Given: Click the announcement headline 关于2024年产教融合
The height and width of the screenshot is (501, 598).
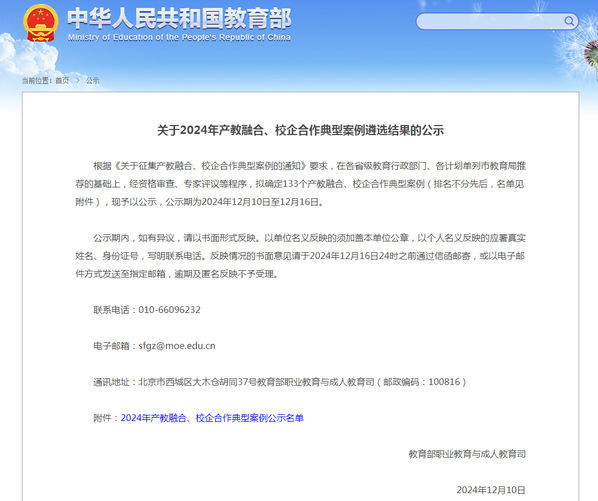Looking at the screenshot, I should pyautogui.click(x=301, y=130).
